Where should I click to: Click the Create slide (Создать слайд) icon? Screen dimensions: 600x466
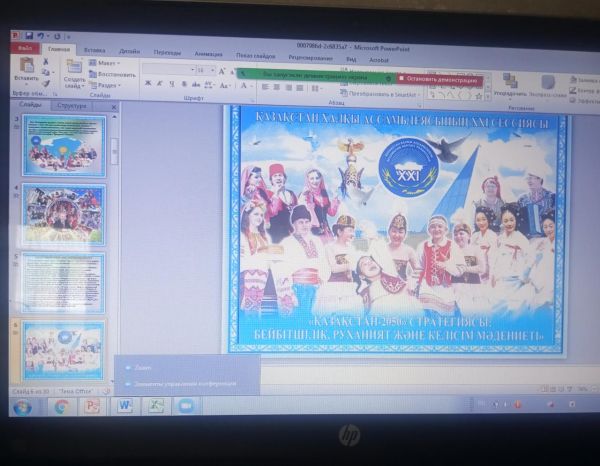74,70
